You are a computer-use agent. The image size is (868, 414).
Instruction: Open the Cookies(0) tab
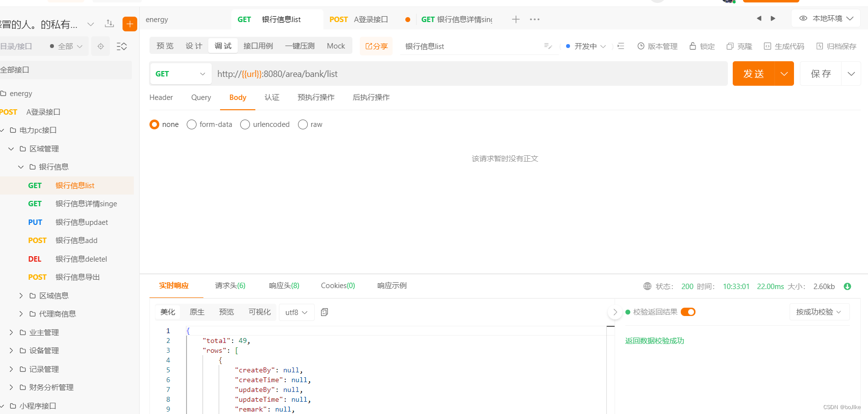(x=338, y=286)
